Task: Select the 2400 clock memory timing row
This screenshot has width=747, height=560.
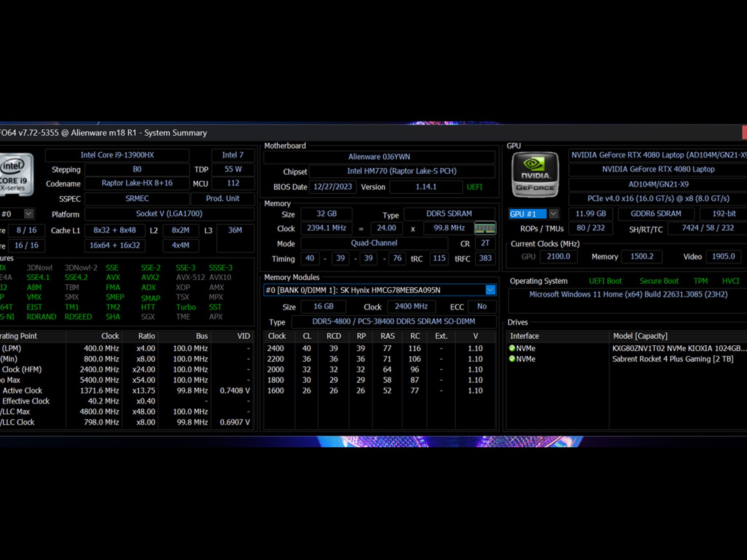Action: point(379,348)
